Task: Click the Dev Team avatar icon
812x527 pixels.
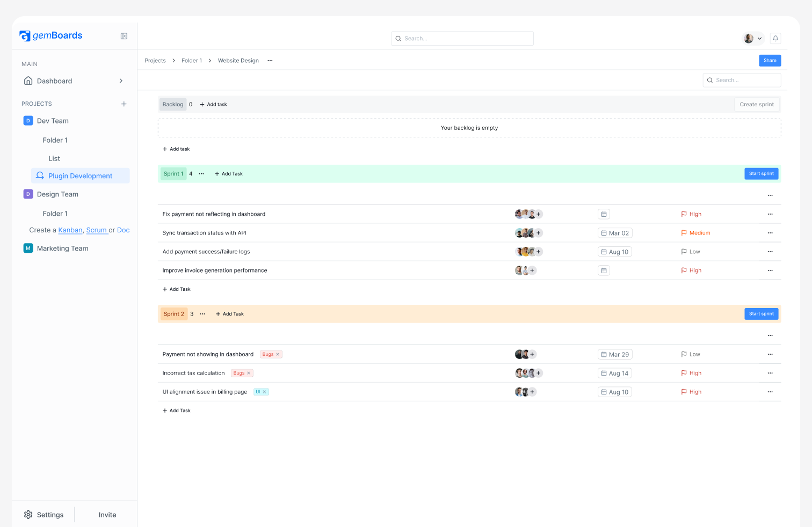Action: pyautogui.click(x=28, y=120)
